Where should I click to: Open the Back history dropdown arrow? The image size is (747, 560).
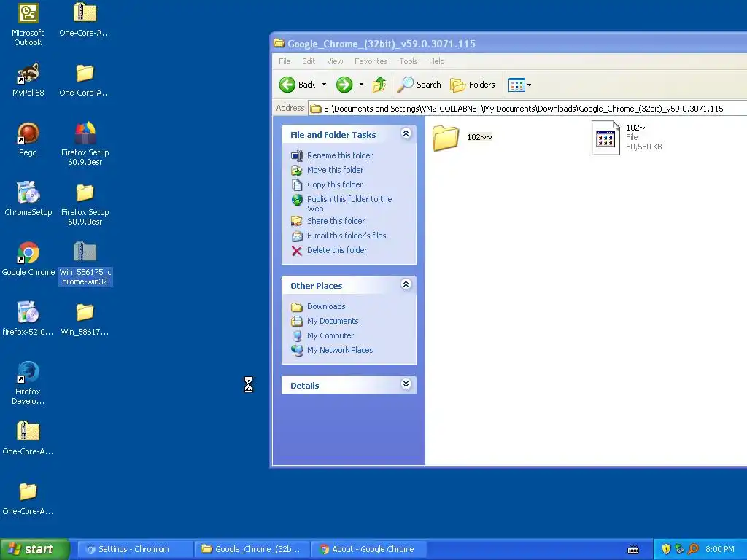pyautogui.click(x=325, y=85)
